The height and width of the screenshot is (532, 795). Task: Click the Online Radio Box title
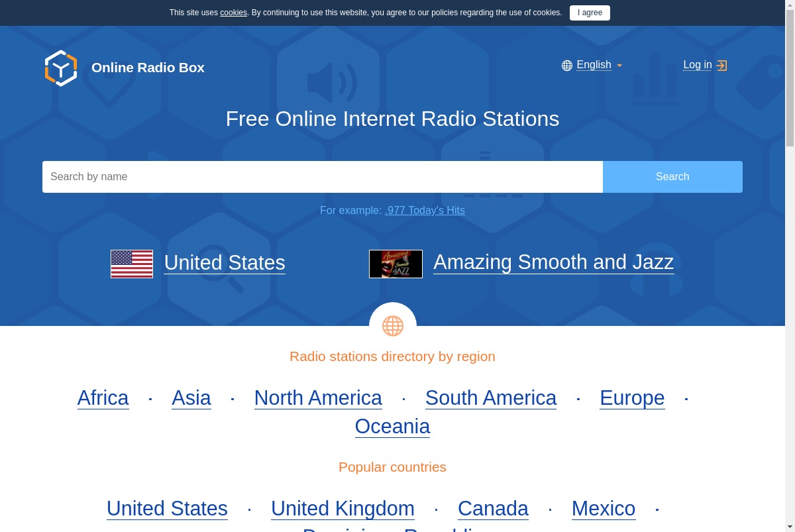(148, 68)
